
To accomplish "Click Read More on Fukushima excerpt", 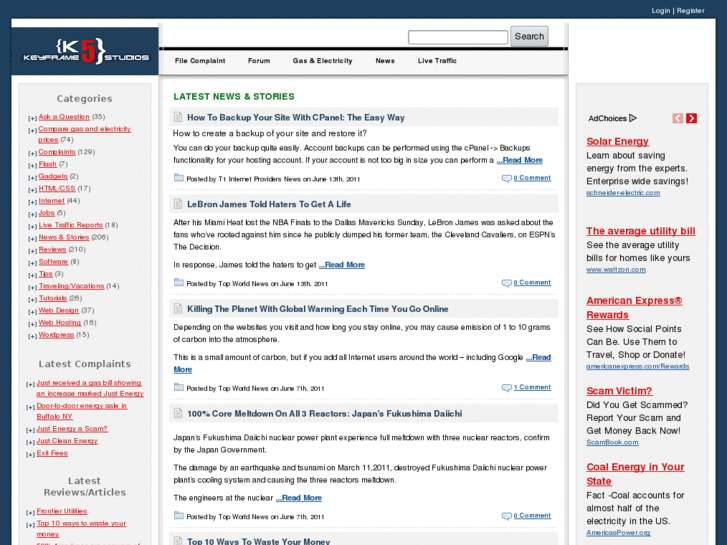I will [x=299, y=498].
